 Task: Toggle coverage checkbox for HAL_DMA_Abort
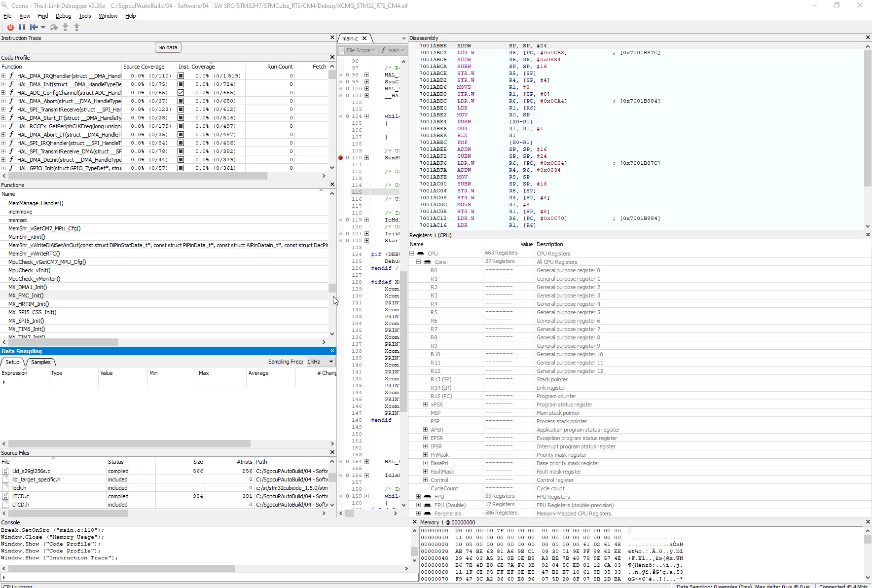(x=181, y=101)
